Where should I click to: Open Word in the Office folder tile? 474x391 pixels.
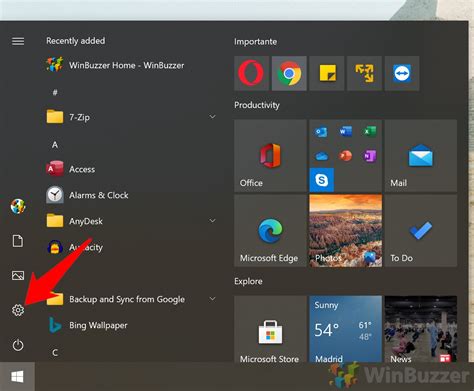click(x=345, y=131)
